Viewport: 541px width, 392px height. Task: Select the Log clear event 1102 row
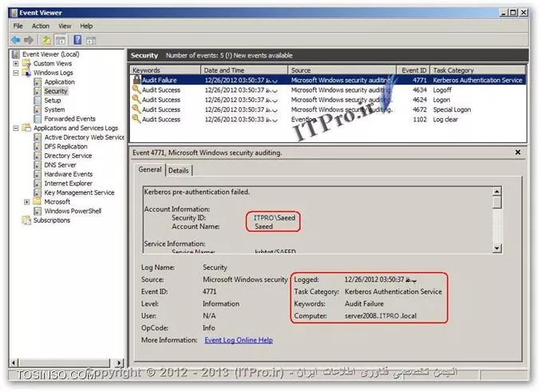(x=328, y=120)
